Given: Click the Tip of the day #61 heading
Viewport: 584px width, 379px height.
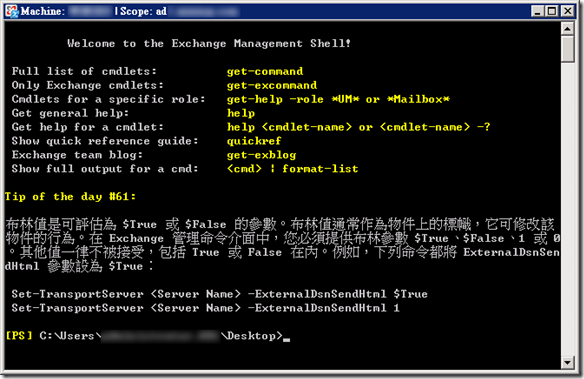Looking at the screenshot, I should [x=70, y=197].
